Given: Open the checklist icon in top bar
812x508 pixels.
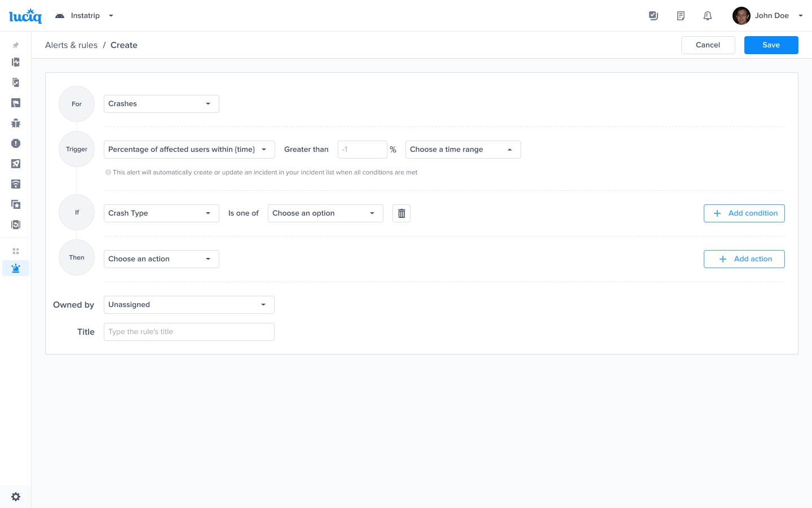Looking at the screenshot, I should pos(654,16).
